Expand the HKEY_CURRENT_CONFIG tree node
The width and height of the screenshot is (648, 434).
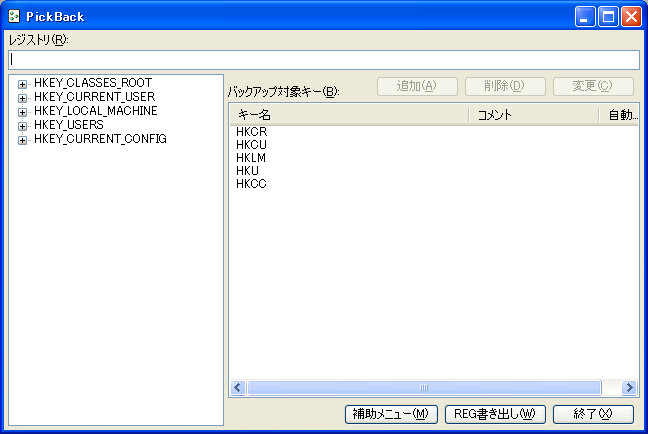(22, 139)
